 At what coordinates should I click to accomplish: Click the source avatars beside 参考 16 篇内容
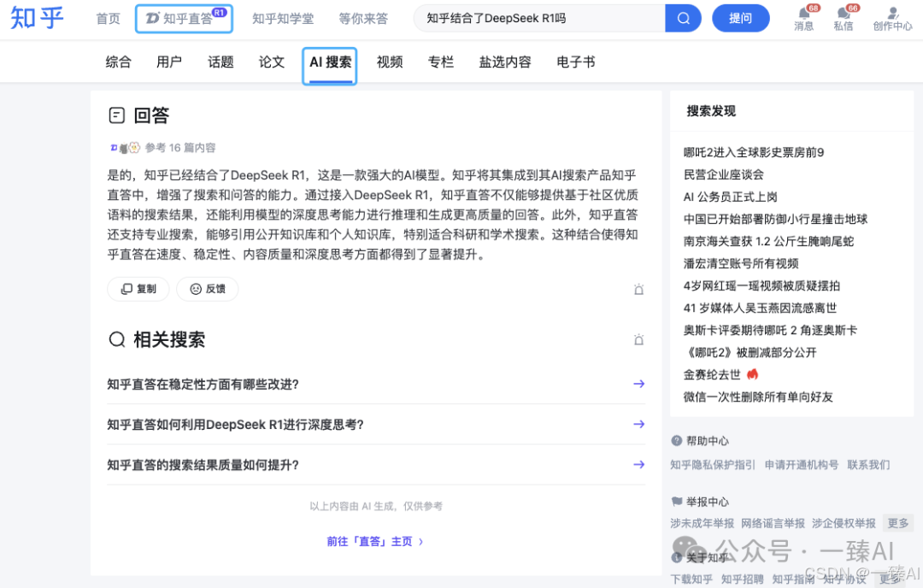pyautogui.click(x=126, y=148)
